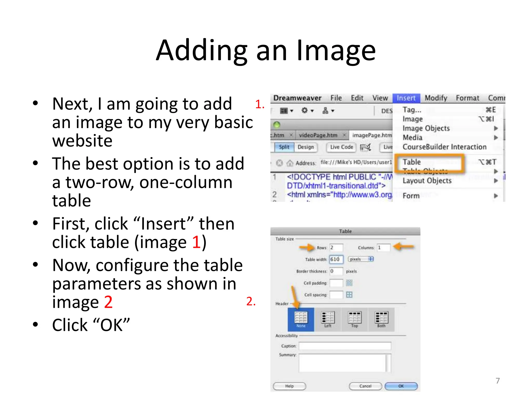Click the Cell spacing diagram icon

[349, 295]
